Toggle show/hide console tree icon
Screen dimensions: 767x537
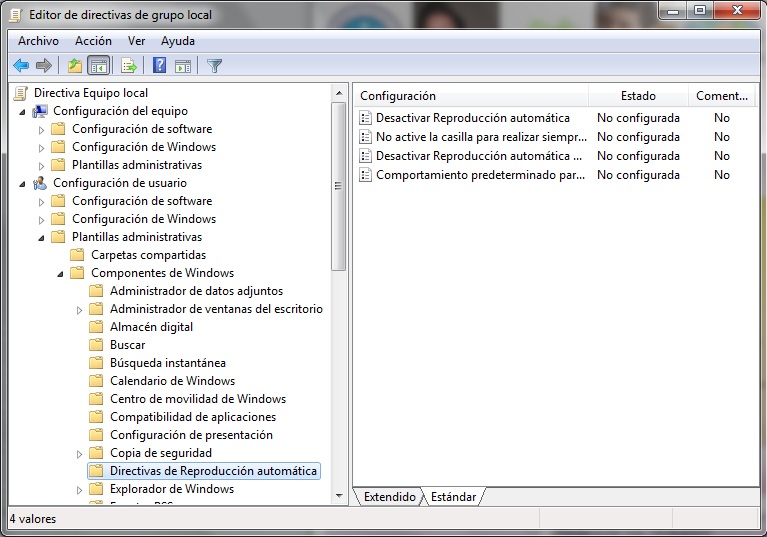[x=98, y=65]
